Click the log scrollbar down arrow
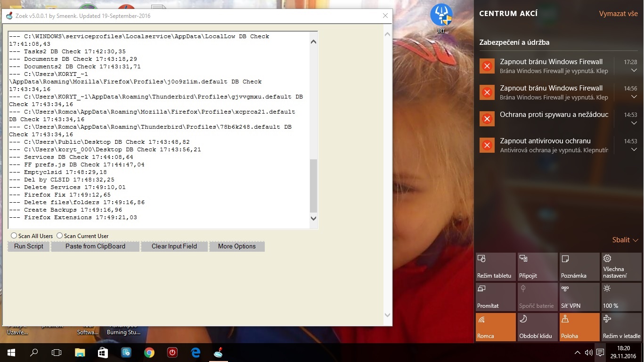Viewport: 644px width, 362px height. click(314, 218)
